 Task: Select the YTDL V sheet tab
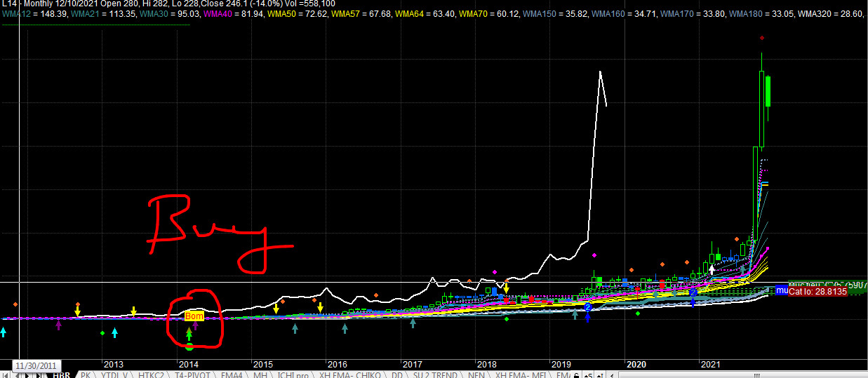[113, 374]
